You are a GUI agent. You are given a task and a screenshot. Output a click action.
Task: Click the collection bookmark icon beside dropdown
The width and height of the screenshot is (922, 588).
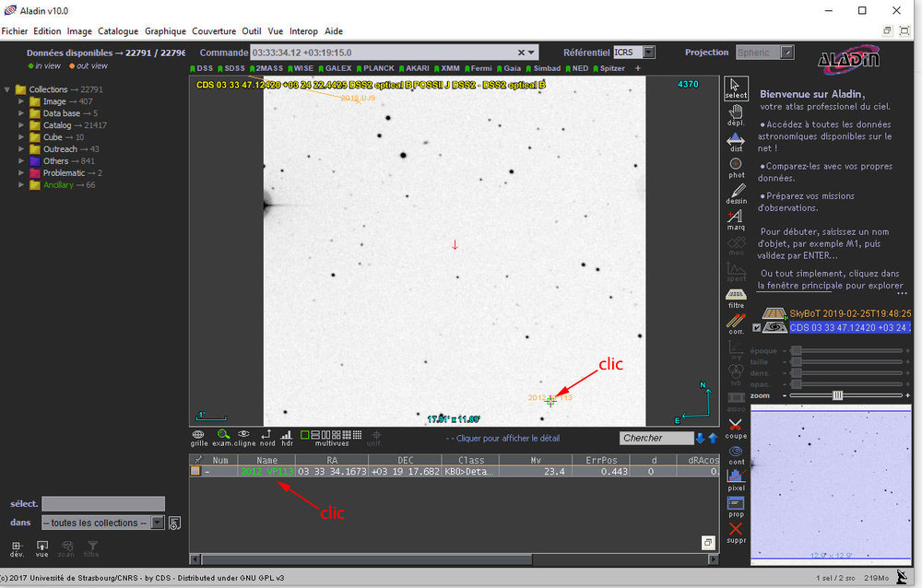pos(174,523)
